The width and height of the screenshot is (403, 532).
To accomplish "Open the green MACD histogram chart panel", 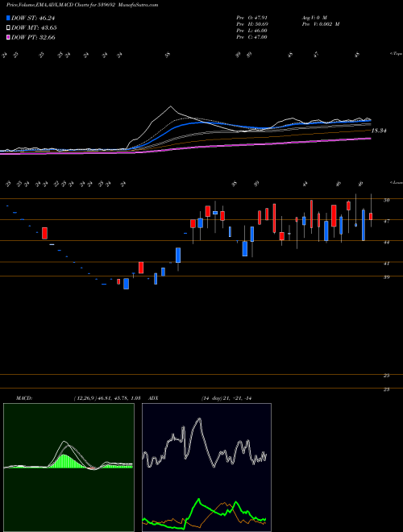I will (x=69, y=468).
